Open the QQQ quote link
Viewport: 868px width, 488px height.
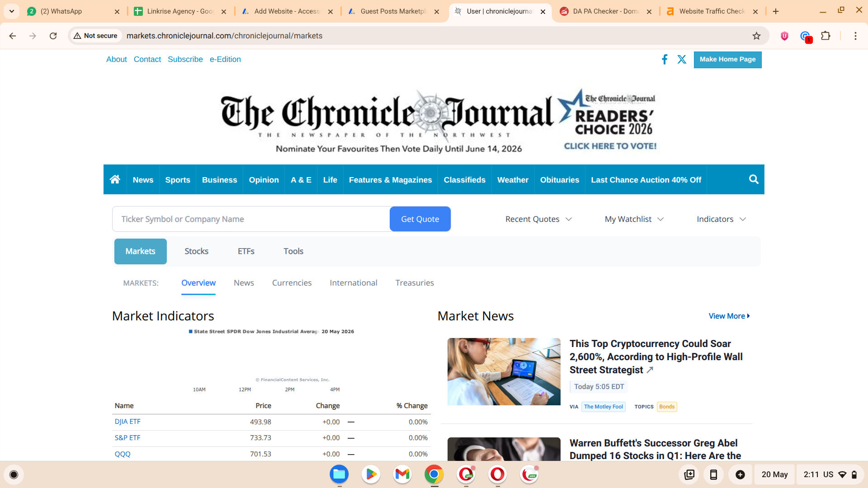click(x=123, y=454)
